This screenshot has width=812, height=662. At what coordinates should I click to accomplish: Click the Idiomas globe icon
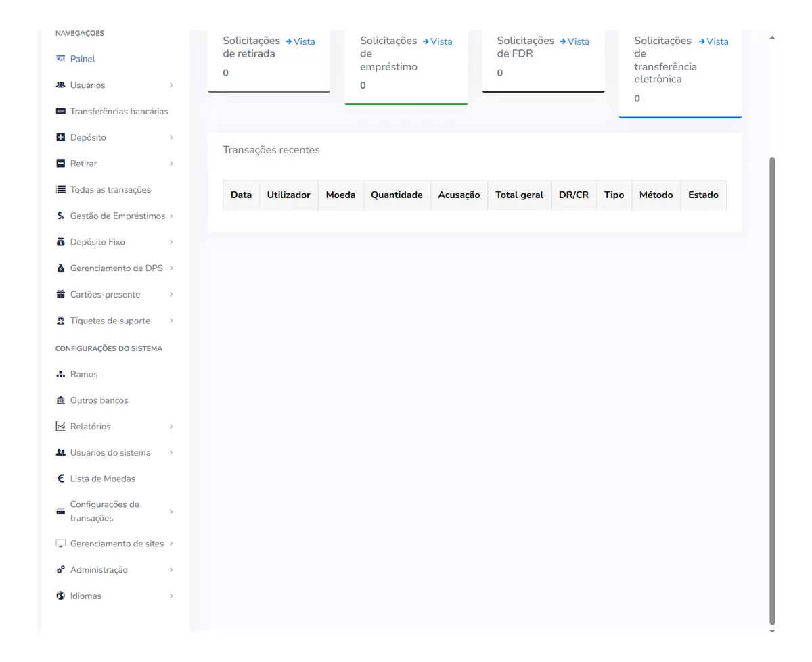coord(60,596)
